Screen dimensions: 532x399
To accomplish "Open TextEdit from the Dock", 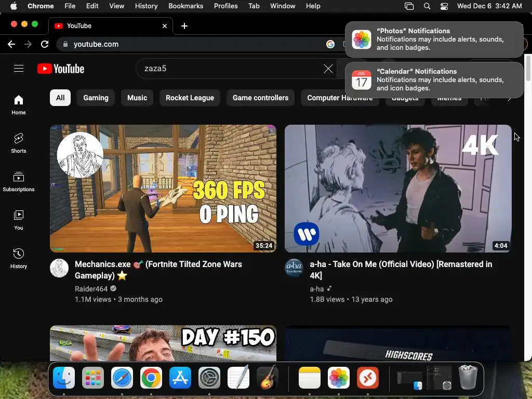I will 238,378.
